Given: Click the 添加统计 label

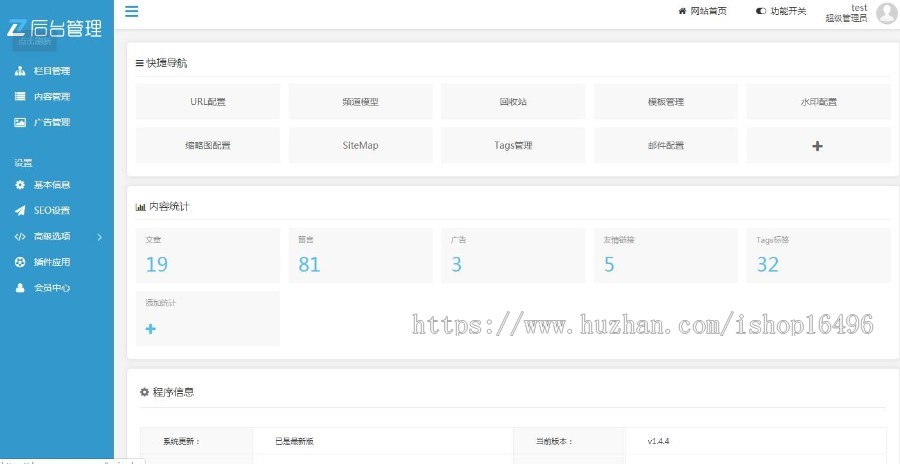Looking at the screenshot, I should pyautogui.click(x=161, y=303).
